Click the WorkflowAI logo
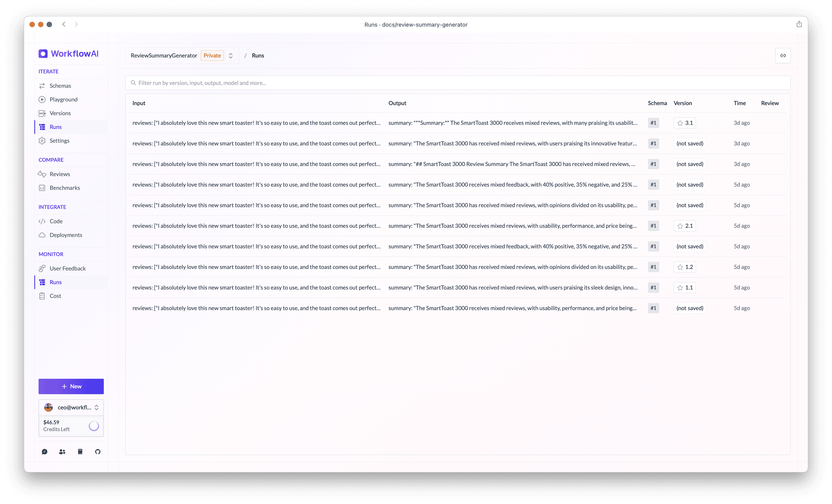Image resolution: width=832 pixels, height=504 pixels. coord(68,54)
